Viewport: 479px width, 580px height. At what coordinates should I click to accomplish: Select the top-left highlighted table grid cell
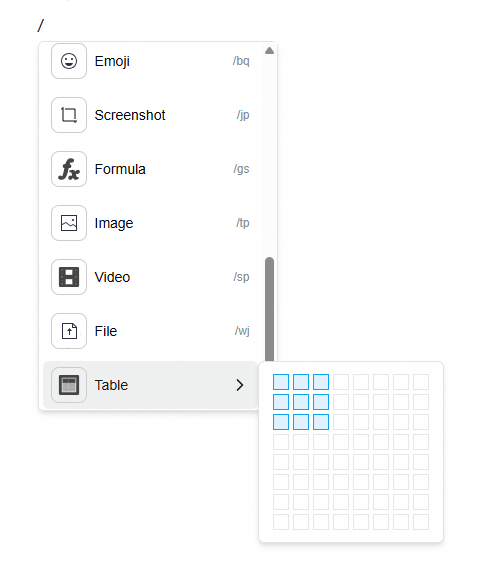coord(281,382)
